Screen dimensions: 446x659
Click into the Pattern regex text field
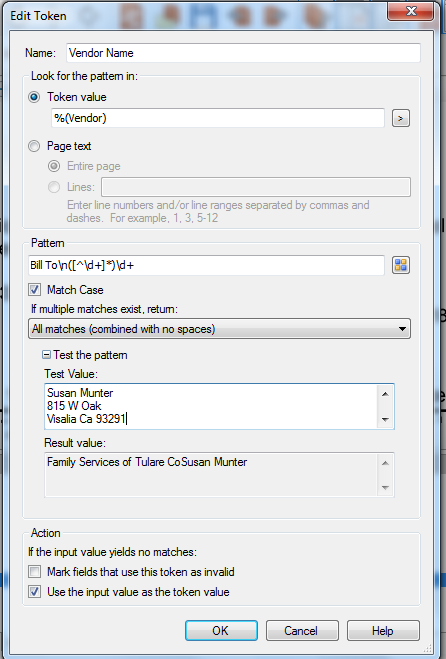tap(206, 265)
